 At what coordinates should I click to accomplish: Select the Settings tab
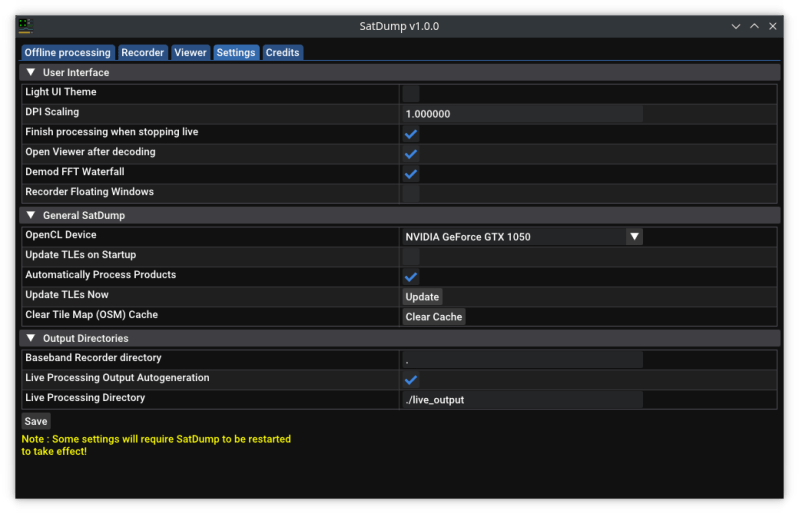tap(236, 52)
